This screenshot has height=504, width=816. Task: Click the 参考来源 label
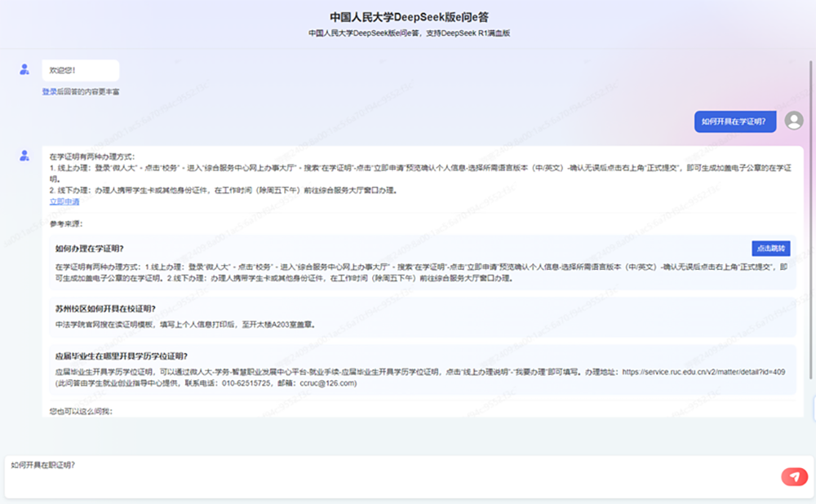click(x=66, y=224)
